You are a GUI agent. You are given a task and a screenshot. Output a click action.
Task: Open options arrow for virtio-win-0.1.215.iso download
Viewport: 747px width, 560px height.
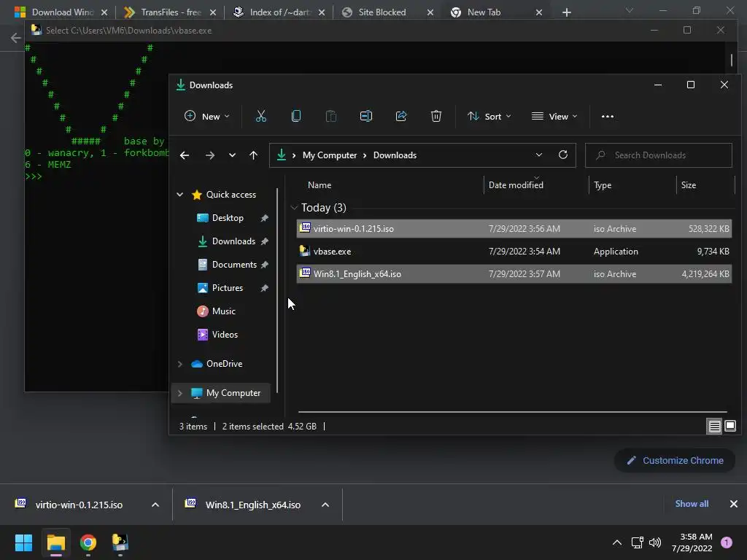point(155,505)
